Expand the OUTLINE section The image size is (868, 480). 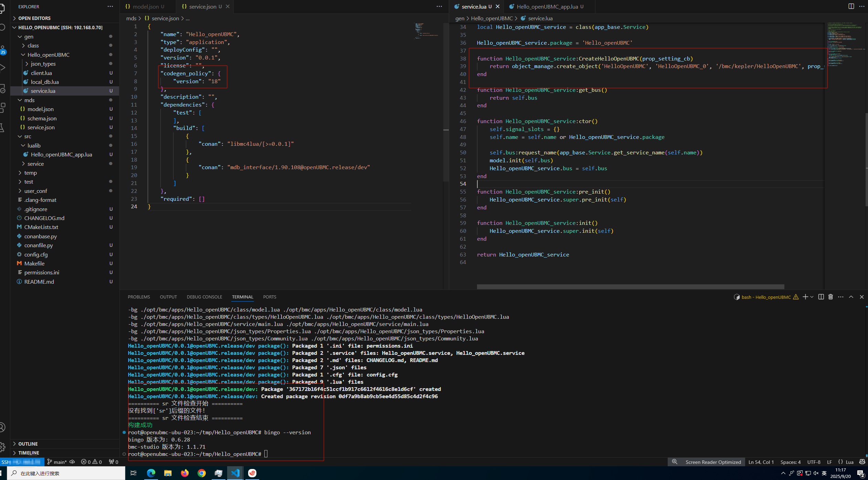click(x=28, y=444)
